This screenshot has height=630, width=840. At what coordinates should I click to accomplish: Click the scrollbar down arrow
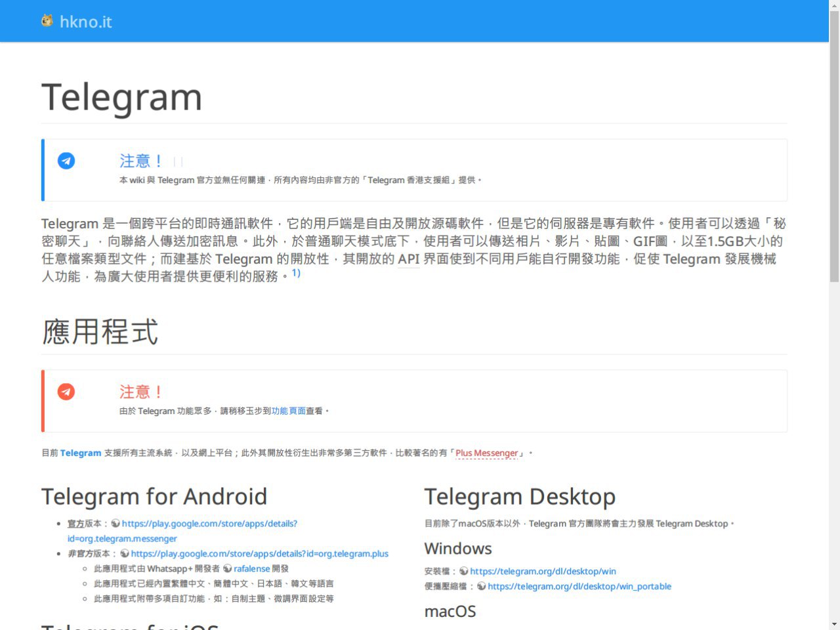(x=834, y=623)
